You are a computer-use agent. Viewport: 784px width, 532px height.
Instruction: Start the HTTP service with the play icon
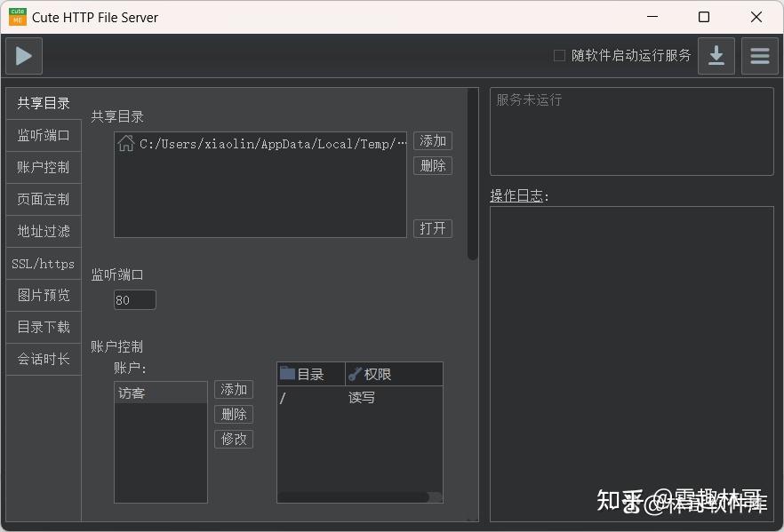point(23,55)
